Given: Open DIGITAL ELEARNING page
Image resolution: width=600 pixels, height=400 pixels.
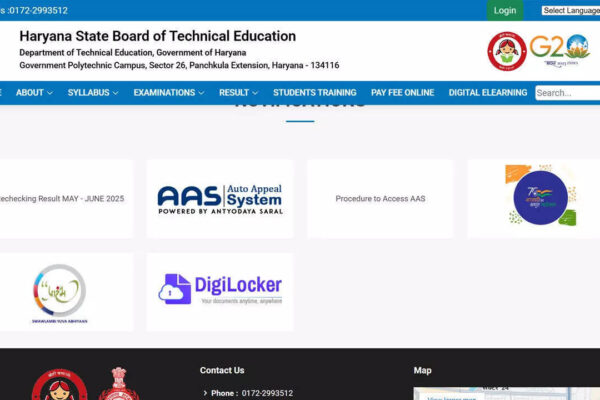Looking at the screenshot, I should (488, 93).
